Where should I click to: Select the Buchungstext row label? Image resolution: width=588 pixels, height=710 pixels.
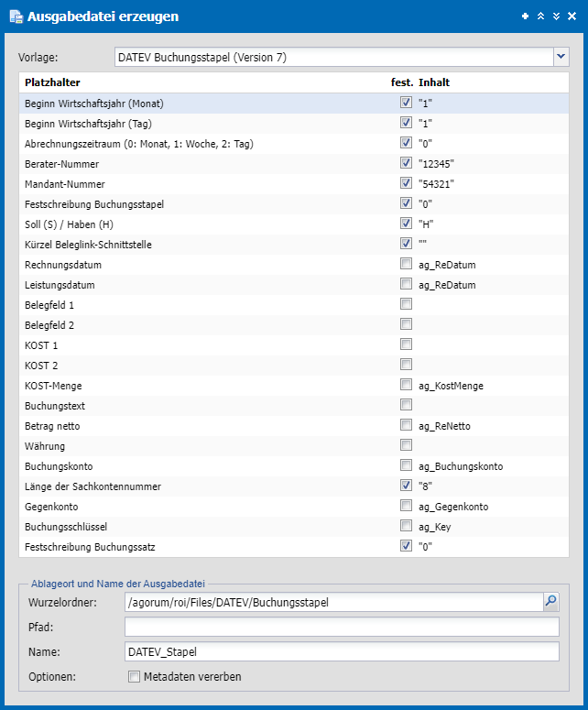point(55,406)
